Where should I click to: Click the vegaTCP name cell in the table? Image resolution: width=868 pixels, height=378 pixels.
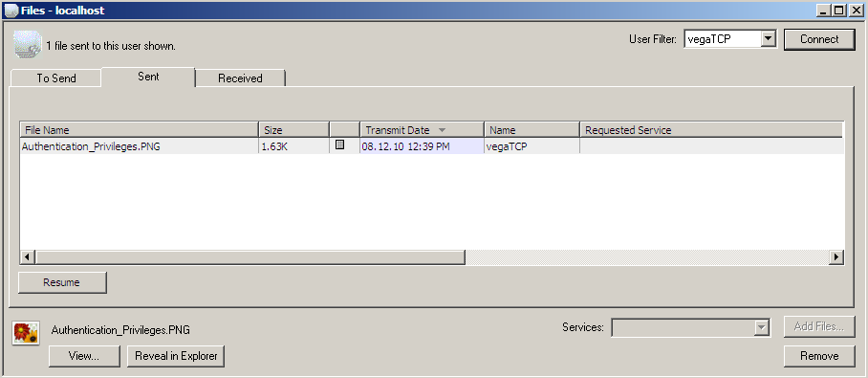(532, 146)
